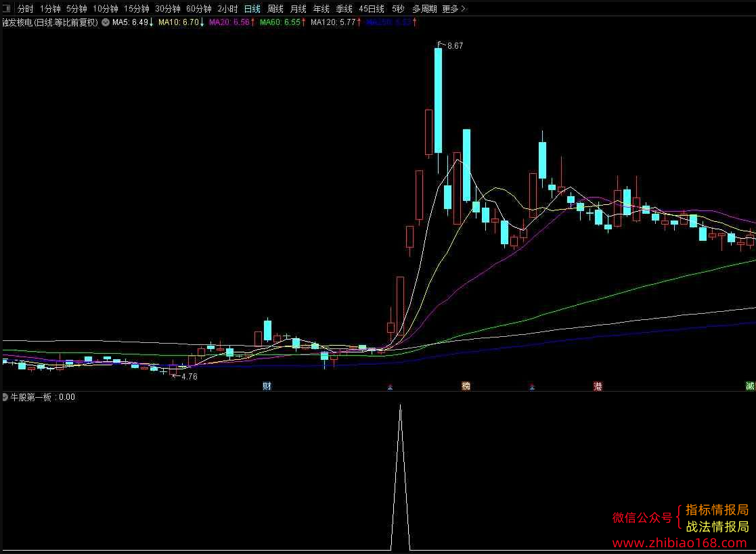
Task: Select the 5分钟 period tab
Action: (76, 9)
